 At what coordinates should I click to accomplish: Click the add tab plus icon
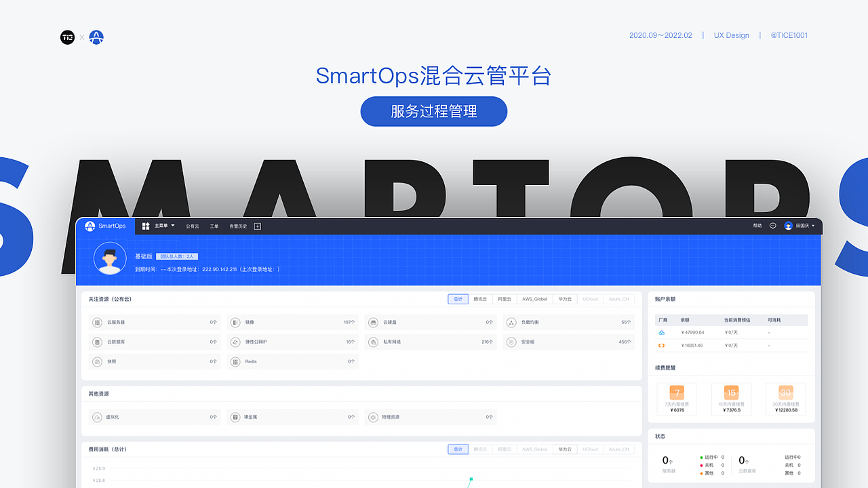tap(258, 226)
